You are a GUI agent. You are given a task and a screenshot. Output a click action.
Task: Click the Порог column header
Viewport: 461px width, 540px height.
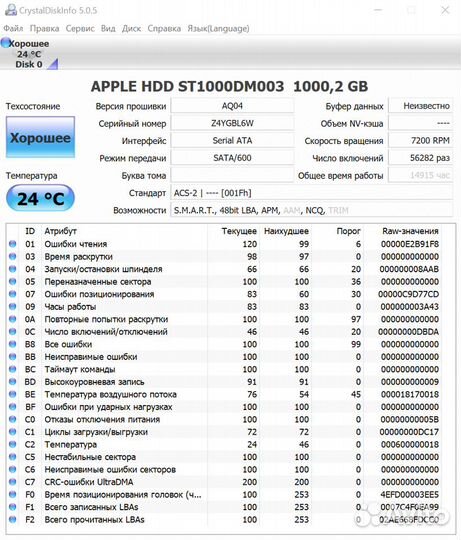click(x=348, y=231)
